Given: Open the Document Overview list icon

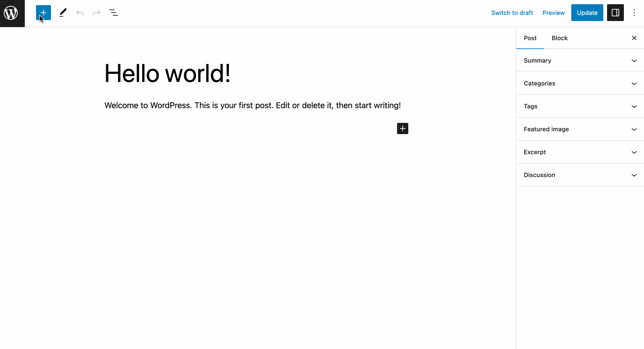Looking at the screenshot, I should [x=114, y=13].
